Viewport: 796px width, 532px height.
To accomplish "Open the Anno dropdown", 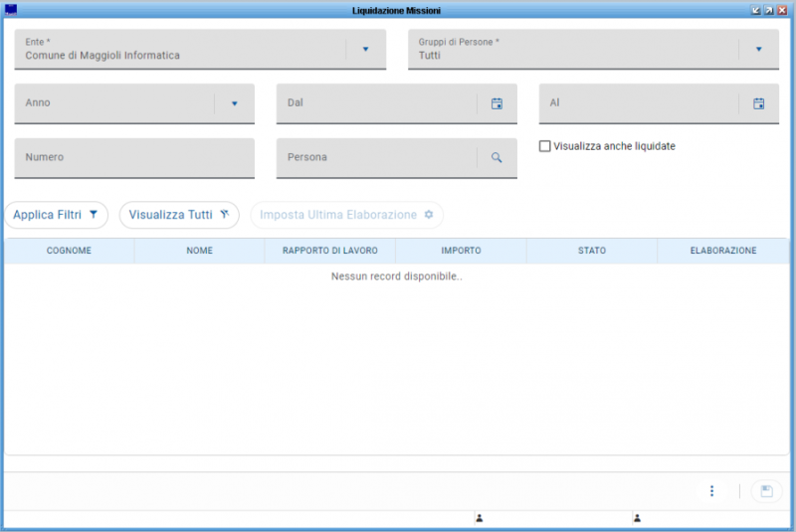I will (234, 103).
